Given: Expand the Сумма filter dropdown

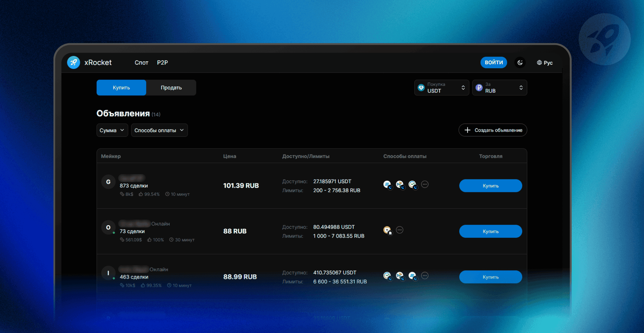Looking at the screenshot, I should click(112, 130).
